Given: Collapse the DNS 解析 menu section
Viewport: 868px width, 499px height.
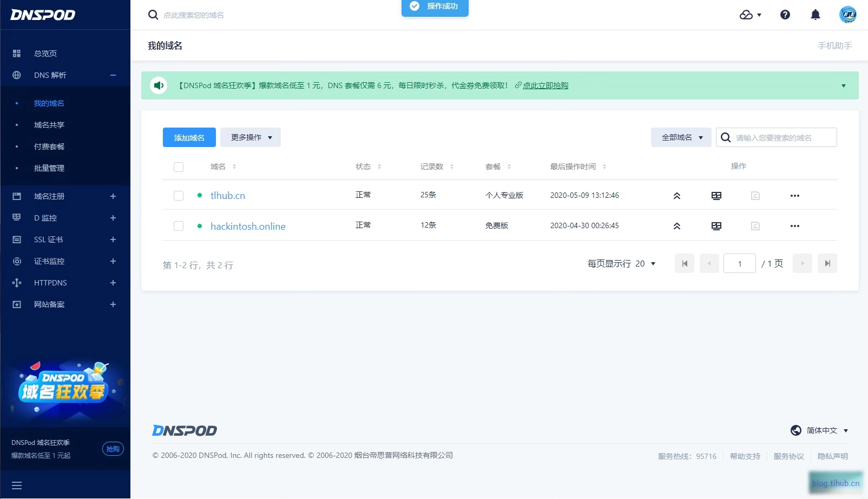Looking at the screenshot, I should [113, 75].
